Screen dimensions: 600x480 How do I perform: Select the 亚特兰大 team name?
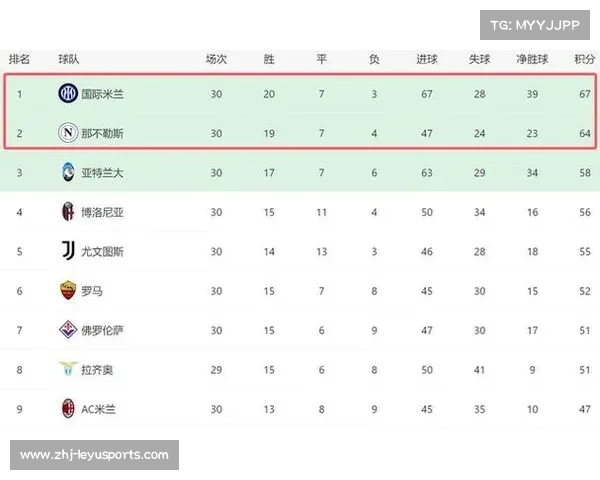pos(102,173)
